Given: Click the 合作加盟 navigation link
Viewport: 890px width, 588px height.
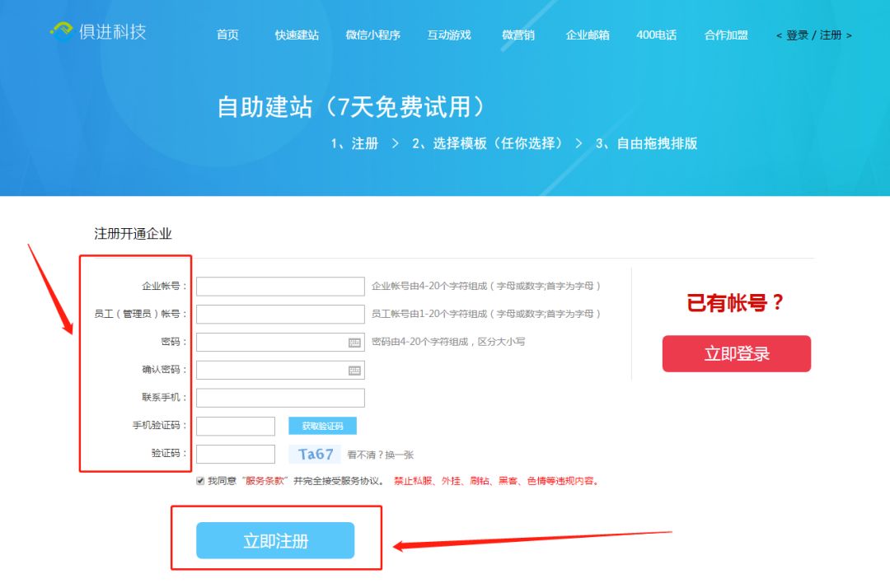Looking at the screenshot, I should [x=726, y=35].
